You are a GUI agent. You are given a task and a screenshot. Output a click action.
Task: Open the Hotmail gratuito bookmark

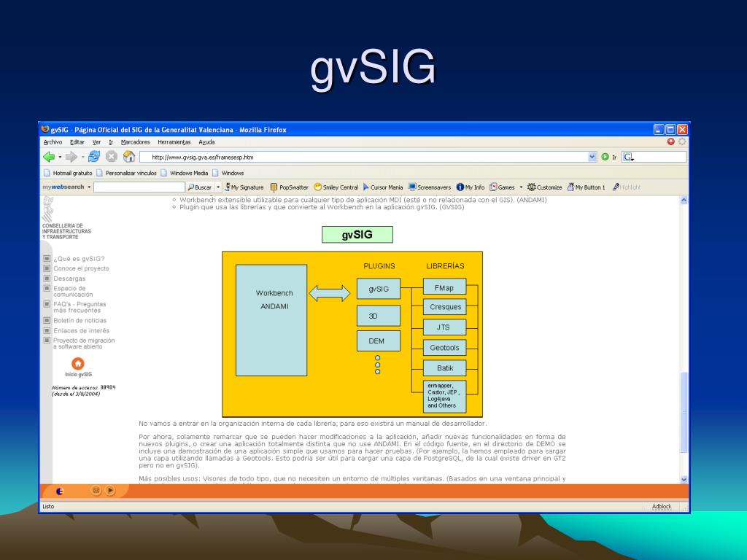(x=68, y=173)
